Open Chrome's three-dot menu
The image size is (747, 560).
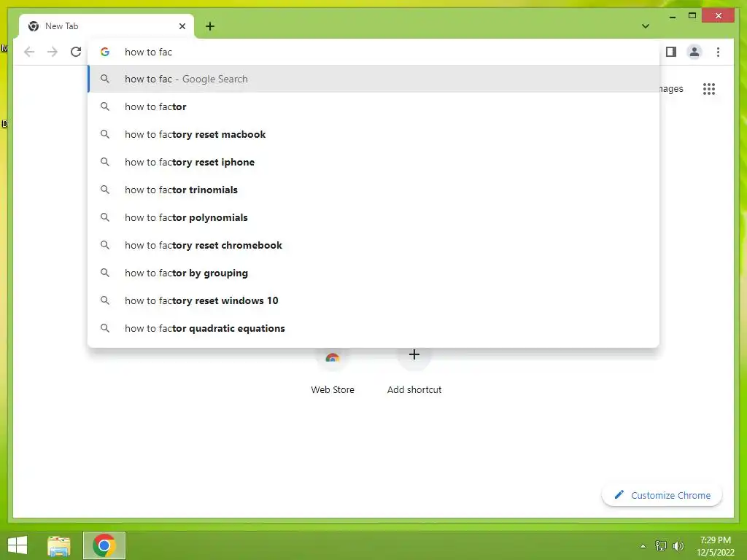point(718,52)
